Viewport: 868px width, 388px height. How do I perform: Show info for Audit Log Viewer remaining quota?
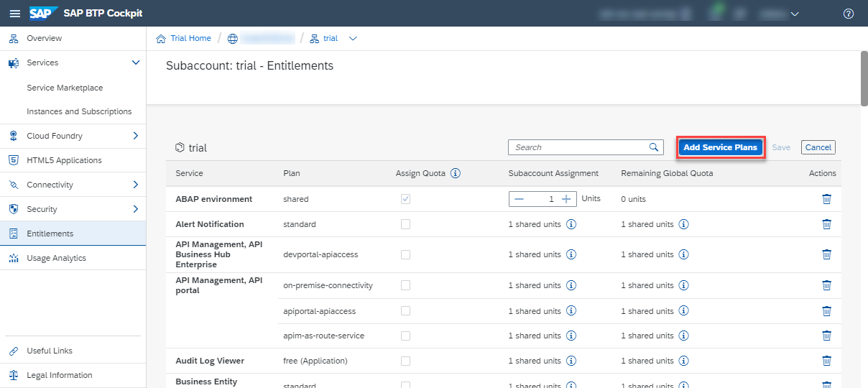coord(684,361)
